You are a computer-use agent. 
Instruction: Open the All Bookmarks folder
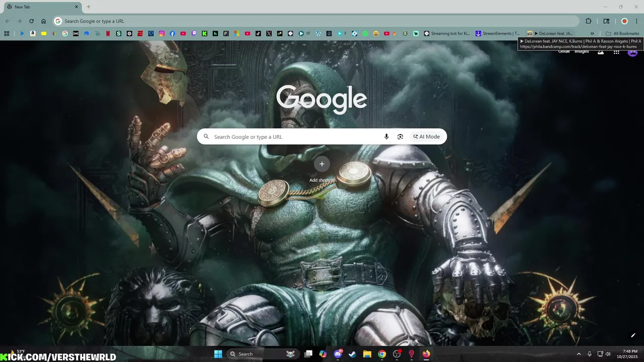pyautogui.click(x=622, y=34)
